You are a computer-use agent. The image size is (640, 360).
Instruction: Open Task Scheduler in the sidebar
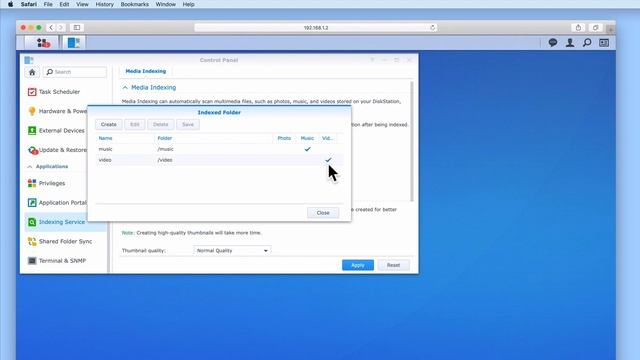pos(59,92)
